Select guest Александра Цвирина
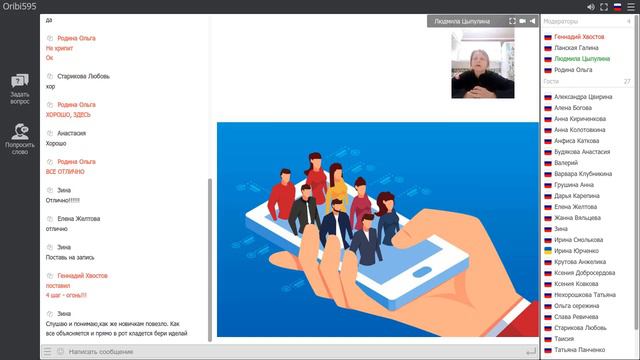Viewport: 640px width, 360px height. (x=583, y=97)
